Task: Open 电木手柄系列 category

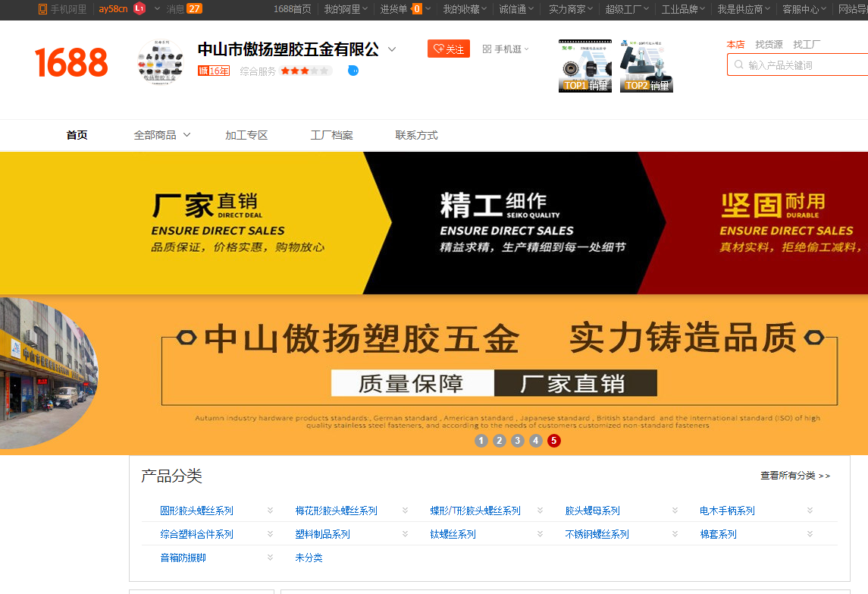Action: [x=728, y=511]
